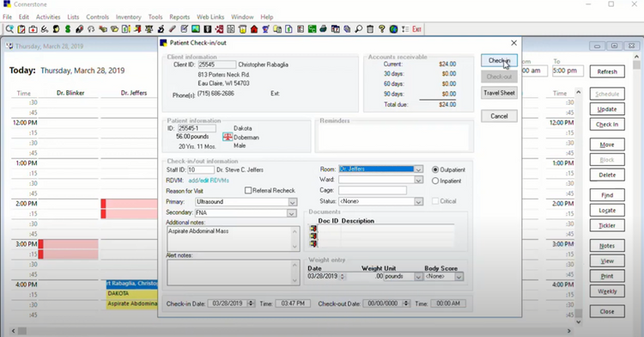Image resolution: width=644 pixels, height=337 pixels.
Task: Click the Travel Sheet button
Action: [499, 93]
